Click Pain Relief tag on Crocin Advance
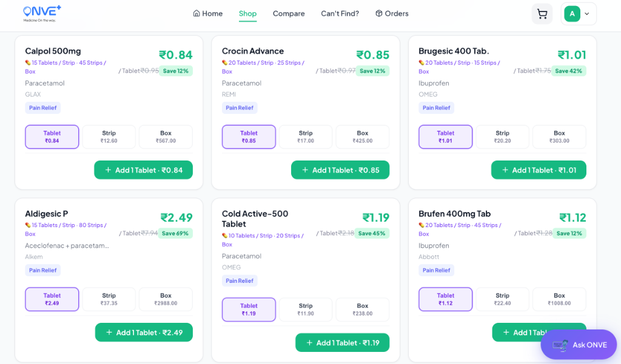 tap(240, 108)
